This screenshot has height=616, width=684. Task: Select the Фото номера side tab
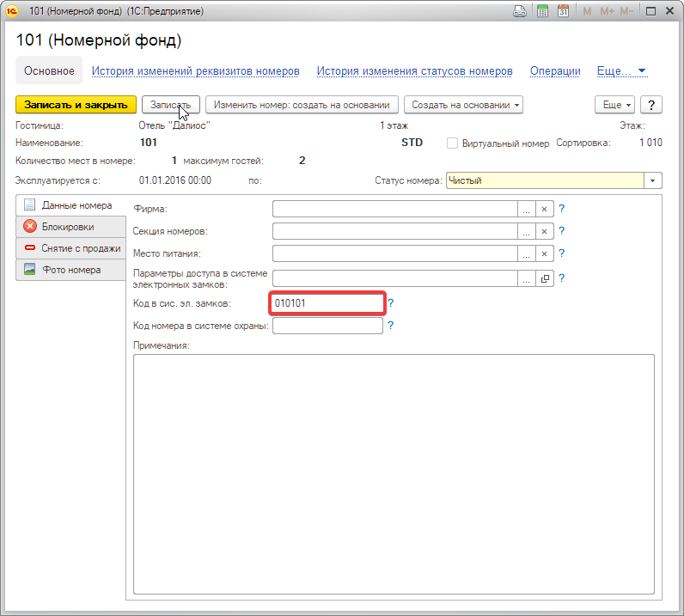click(70, 270)
